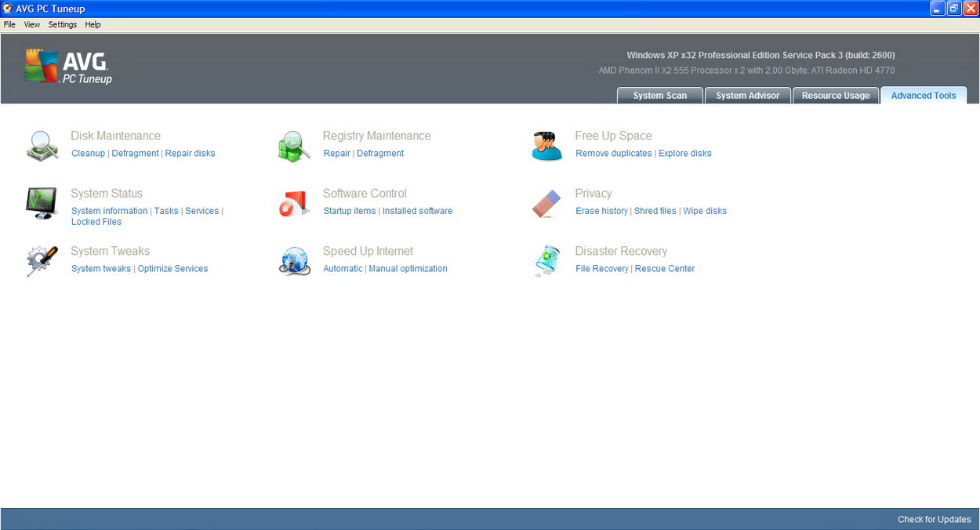Open Registry Maintenance Defragment link
This screenshot has width=980, height=530.
(380, 154)
